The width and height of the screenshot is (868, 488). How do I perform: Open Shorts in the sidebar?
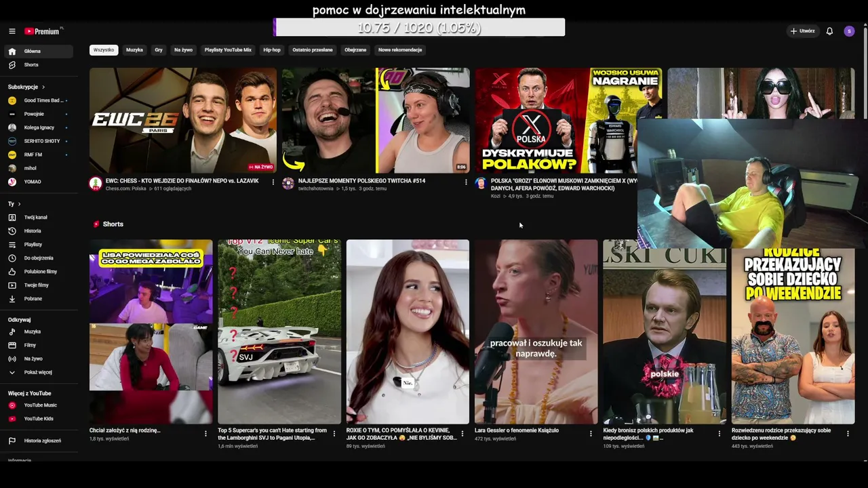(39, 65)
